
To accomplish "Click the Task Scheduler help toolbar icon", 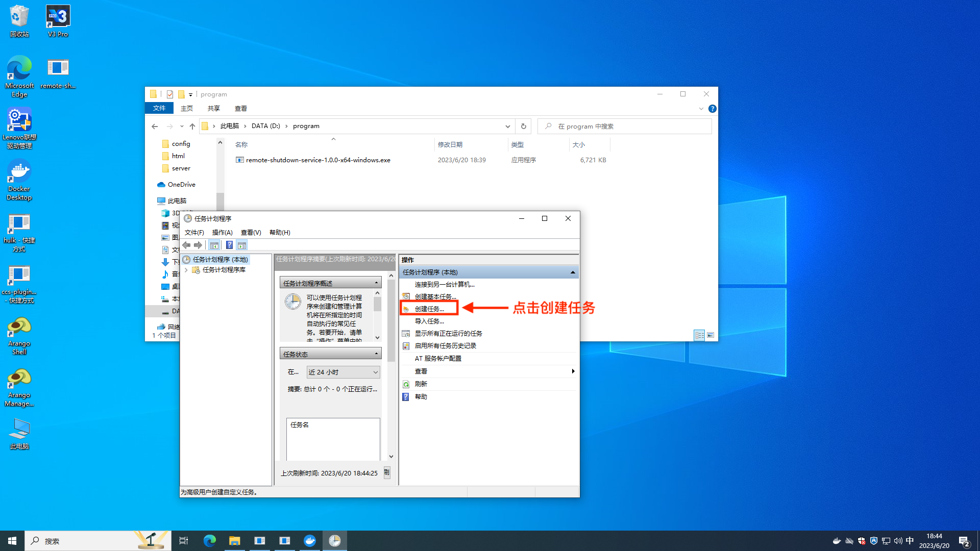I will point(229,245).
